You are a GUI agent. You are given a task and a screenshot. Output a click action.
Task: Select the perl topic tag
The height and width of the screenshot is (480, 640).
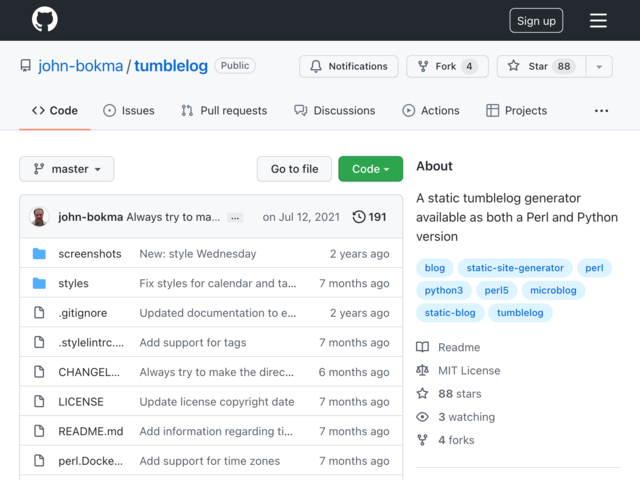pyautogui.click(x=594, y=268)
